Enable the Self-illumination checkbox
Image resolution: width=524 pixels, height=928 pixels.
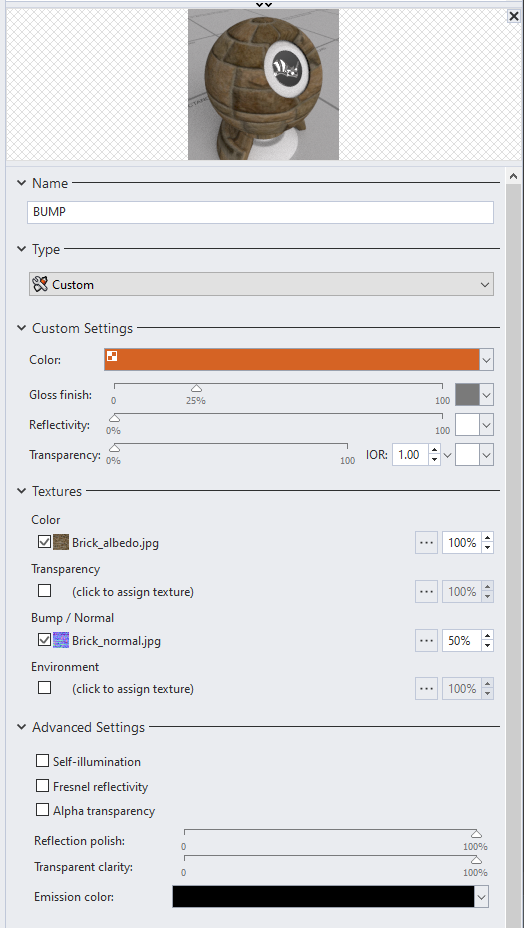(x=43, y=761)
